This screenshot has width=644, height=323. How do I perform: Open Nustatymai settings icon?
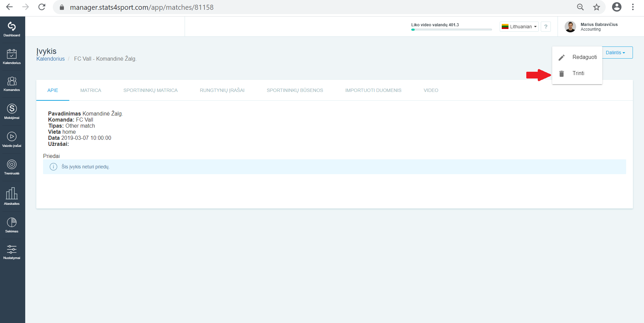click(x=12, y=252)
